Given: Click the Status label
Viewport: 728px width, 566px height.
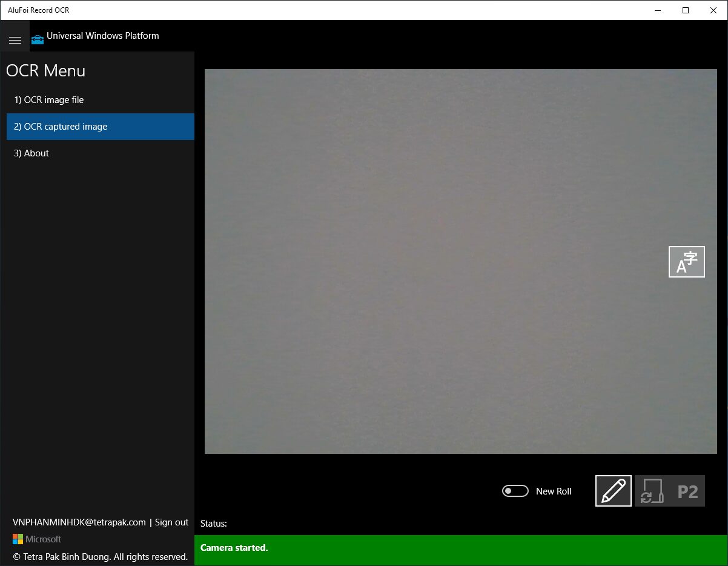Looking at the screenshot, I should 214,524.
